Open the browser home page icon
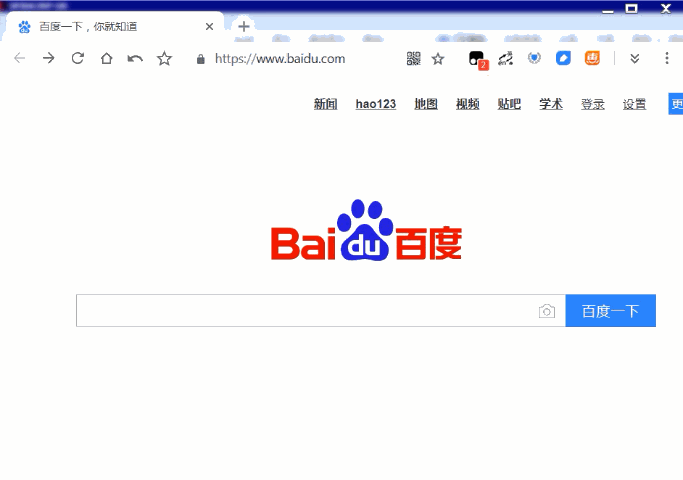The height and width of the screenshot is (480, 683). click(x=106, y=58)
